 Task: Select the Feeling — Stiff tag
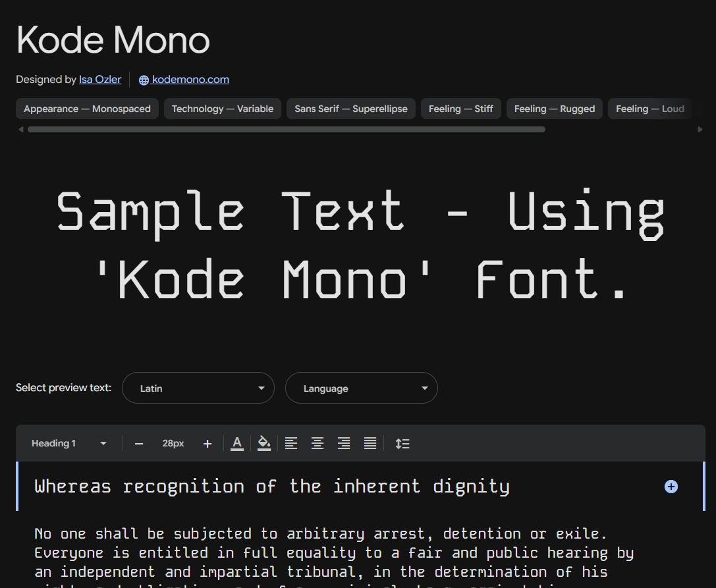(x=460, y=109)
